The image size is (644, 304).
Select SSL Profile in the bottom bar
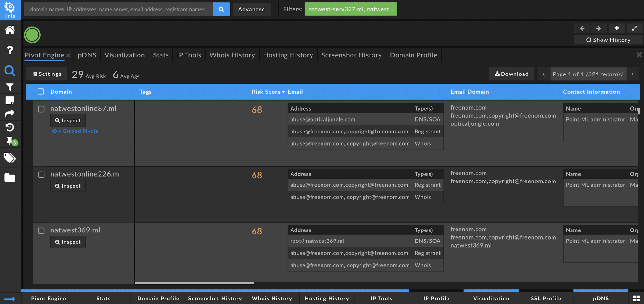coord(546,299)
